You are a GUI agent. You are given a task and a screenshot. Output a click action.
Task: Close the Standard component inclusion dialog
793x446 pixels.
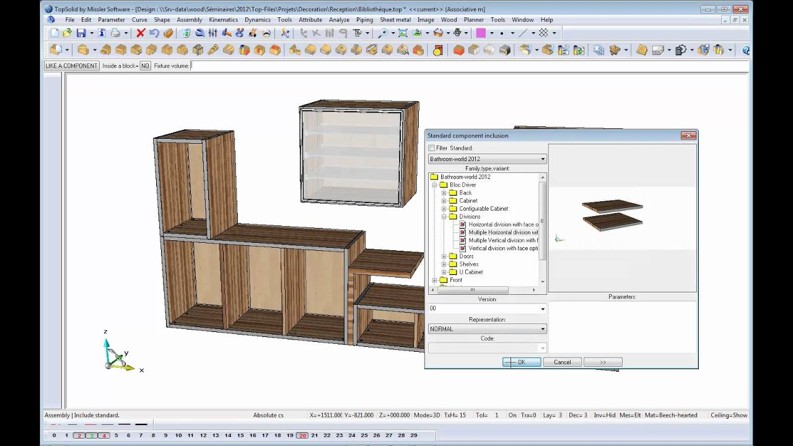(x=688, y=136)
